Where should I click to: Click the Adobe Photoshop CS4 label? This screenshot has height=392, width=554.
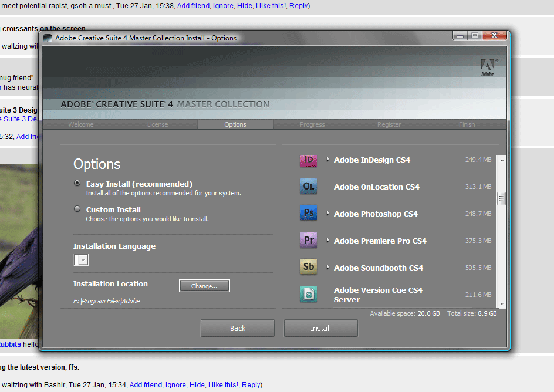click(x=376, y=214)
